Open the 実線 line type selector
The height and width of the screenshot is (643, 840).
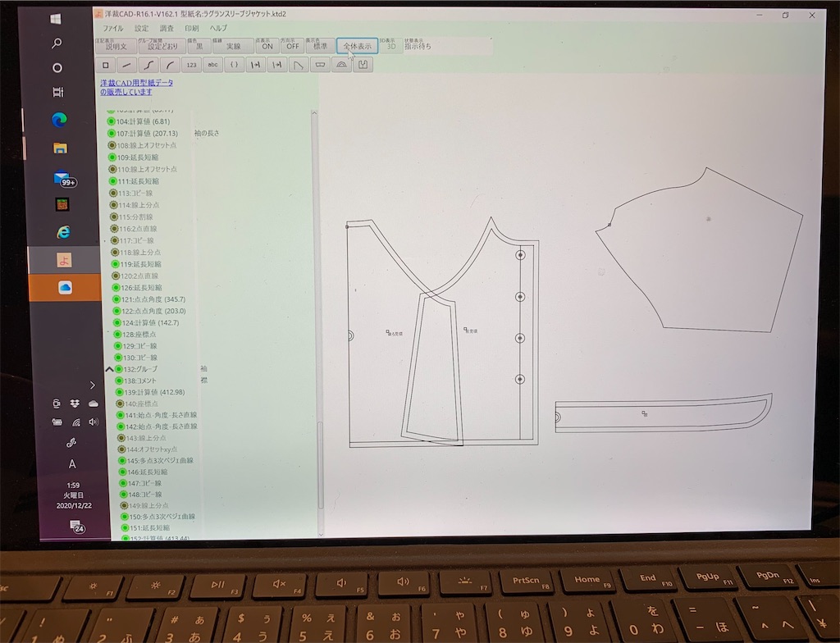233,46
